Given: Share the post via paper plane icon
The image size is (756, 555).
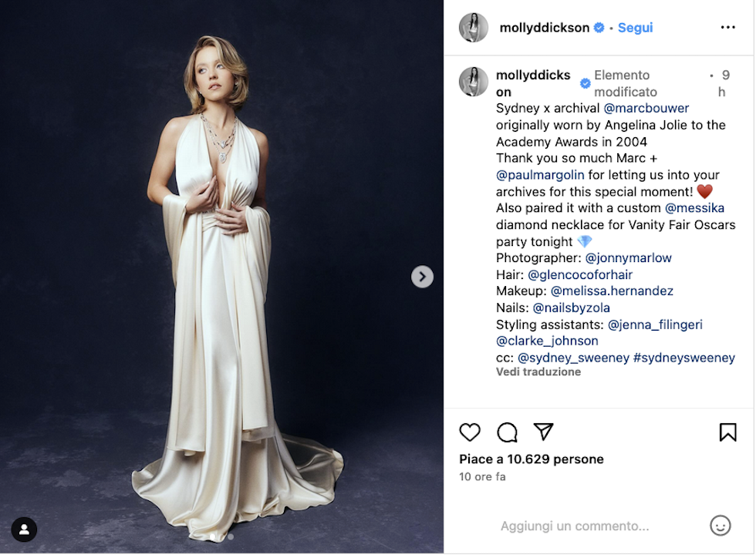Looking at the screenshot, I should 544,432.
